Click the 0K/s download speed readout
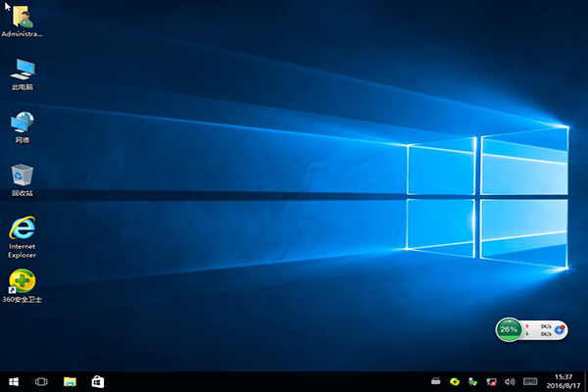588x392 pixels. pyautogui.click(x=546, y=333)
